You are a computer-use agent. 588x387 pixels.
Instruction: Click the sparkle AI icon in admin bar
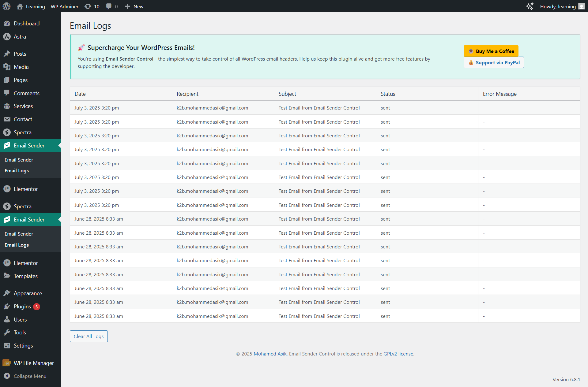click(x=530, y=6)
